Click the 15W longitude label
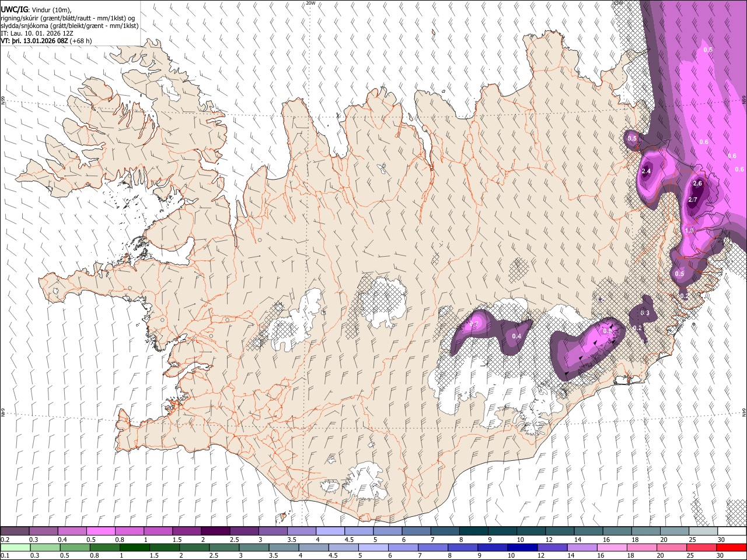This screenshot has height=560, width=747. pos(617,3)
